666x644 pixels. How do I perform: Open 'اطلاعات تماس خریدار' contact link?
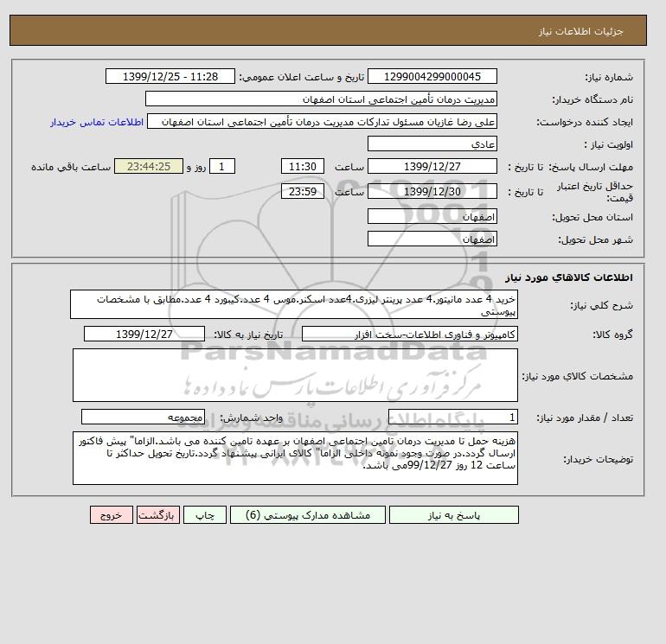(97, 122)
